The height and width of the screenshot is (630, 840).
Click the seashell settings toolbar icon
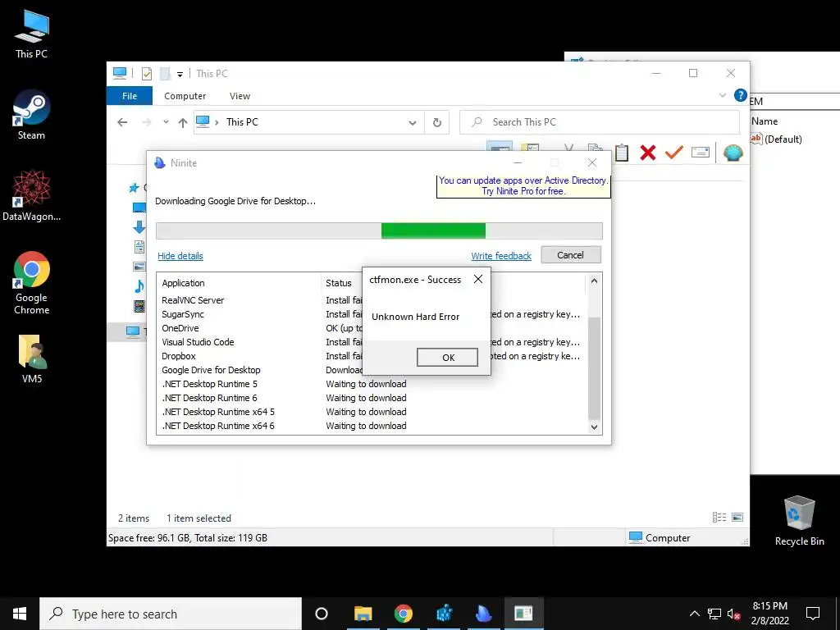click(x=733, y=153)
